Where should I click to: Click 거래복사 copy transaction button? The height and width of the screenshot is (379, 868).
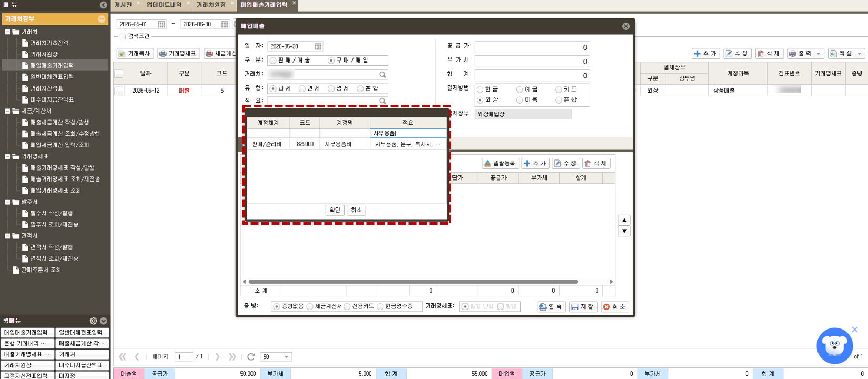click(x=135, y=54)
